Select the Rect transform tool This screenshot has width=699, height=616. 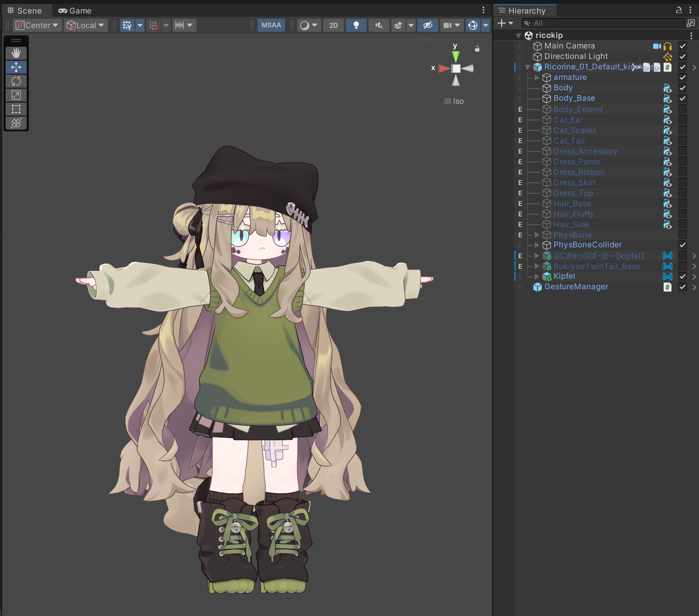[16, 109]
